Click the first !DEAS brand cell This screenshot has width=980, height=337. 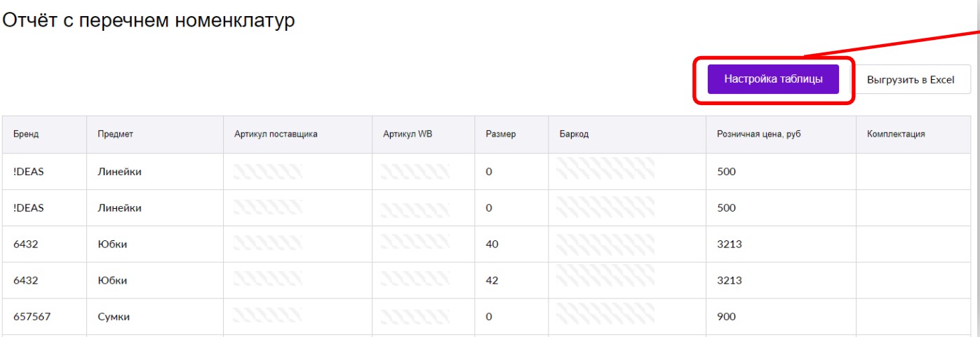pos(45,172)
